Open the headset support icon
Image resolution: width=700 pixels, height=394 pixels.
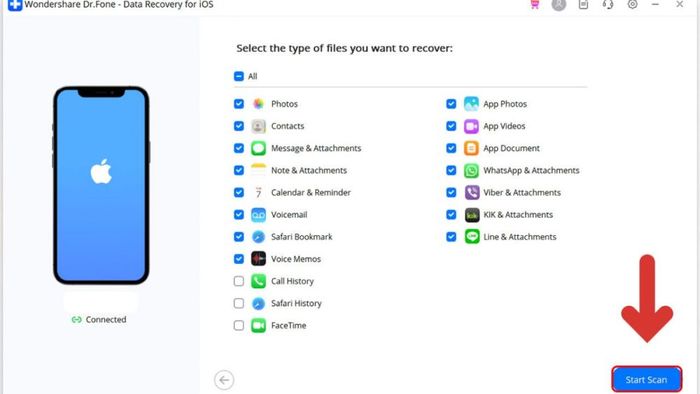coord(608,4)
